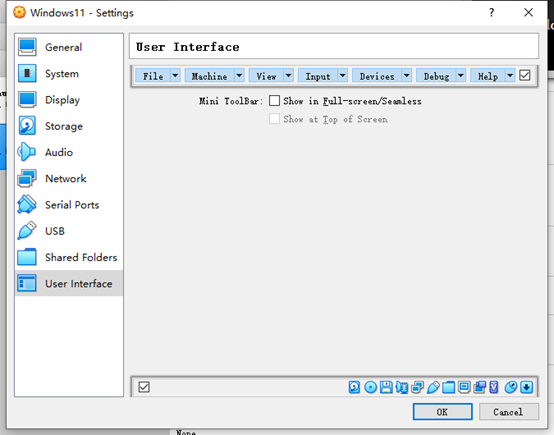Select the recording status bar indicator

coord(479,387)
